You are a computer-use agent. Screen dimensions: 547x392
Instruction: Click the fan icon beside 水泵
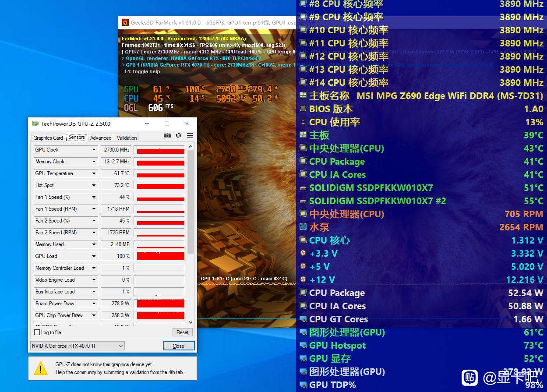pyautogui.click(x=303, y=227)
